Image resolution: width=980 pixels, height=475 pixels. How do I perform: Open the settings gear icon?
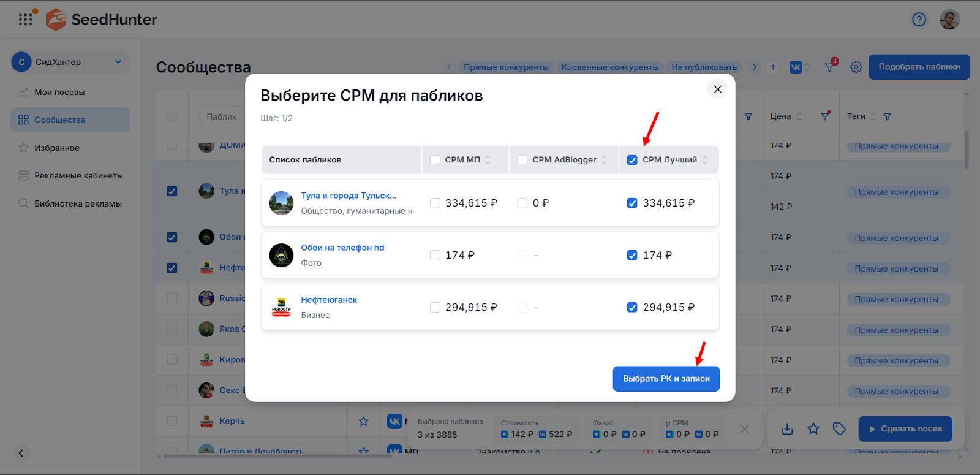tap(856, 67)
